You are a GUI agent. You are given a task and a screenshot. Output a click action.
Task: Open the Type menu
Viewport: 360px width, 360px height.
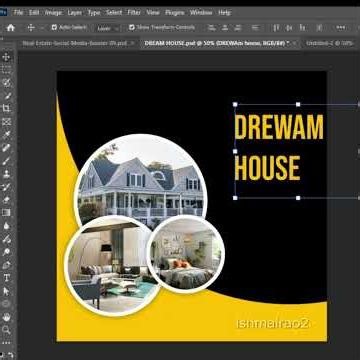(94, 13)
